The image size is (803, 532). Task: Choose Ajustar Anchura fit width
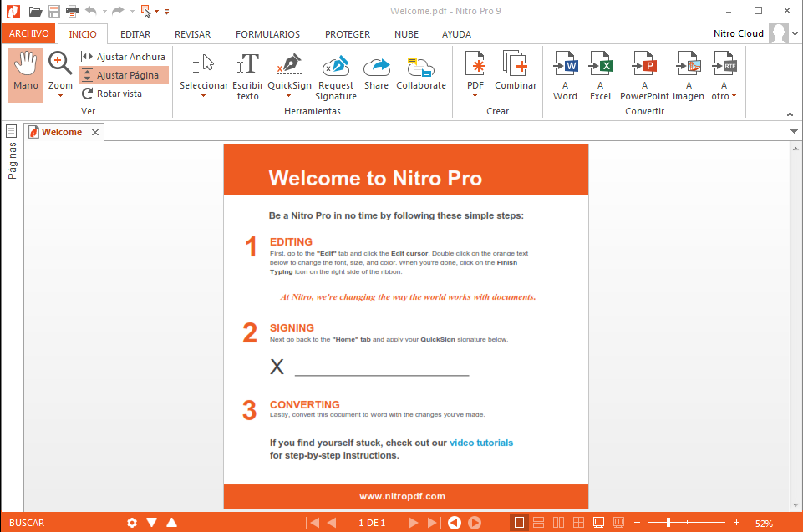123,57
